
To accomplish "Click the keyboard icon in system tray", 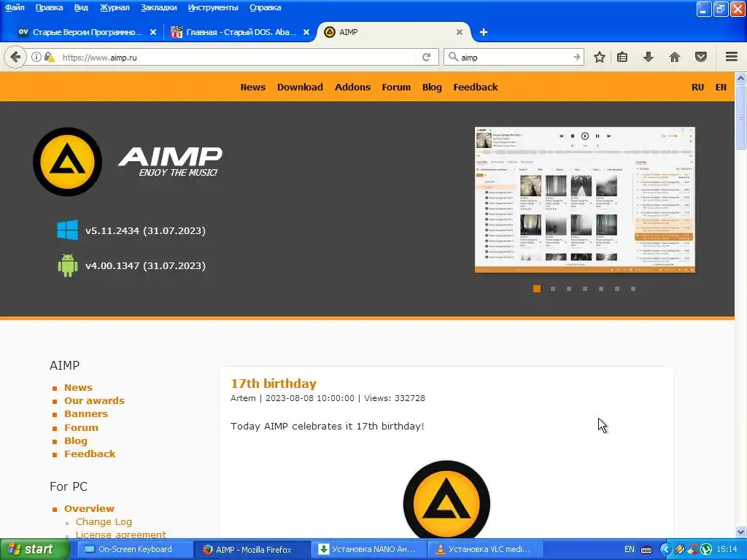I will (646, 550).
